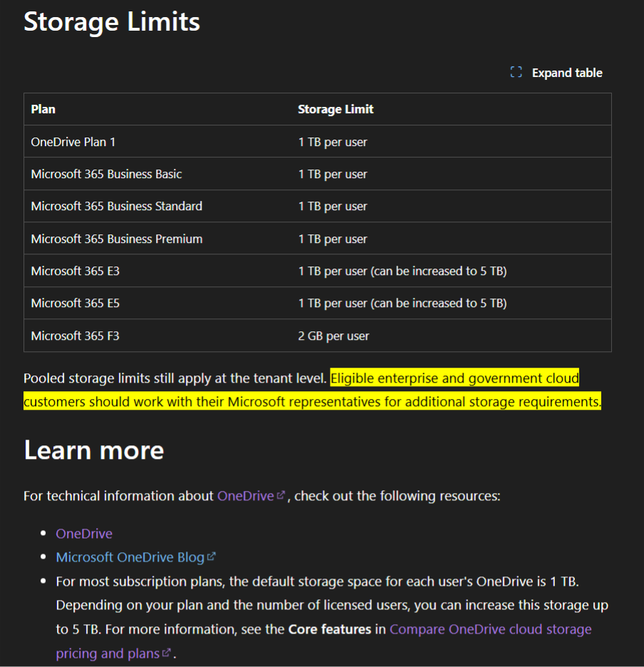Open the OneDrive link in technical information sentence
Image resolution: width=644 pixels, height=667 pixels.
point(246,496)
